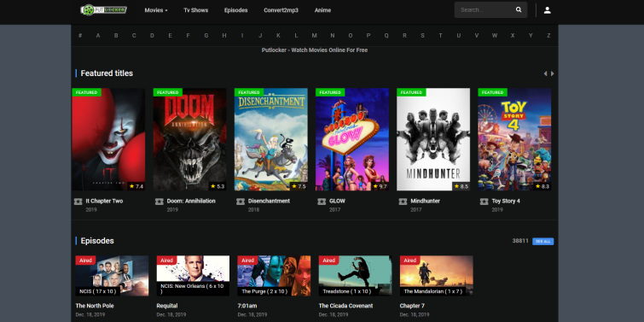Click the 7.4 star rating badge

136,186
